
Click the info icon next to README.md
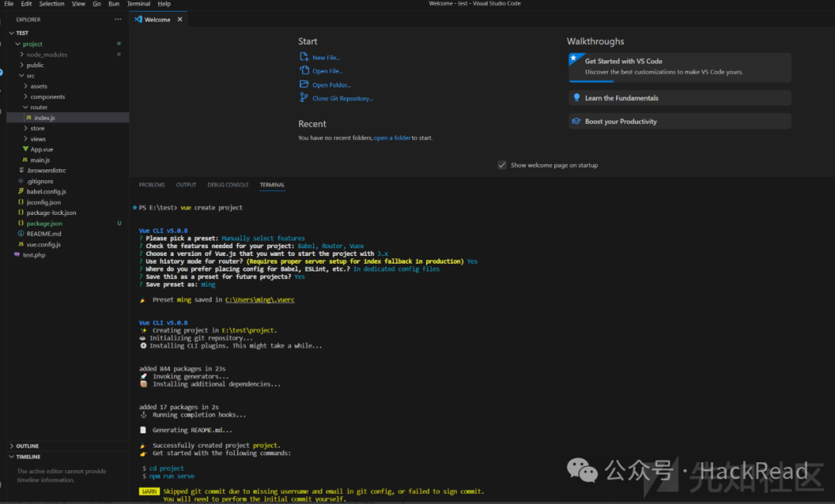coord(21,233)
